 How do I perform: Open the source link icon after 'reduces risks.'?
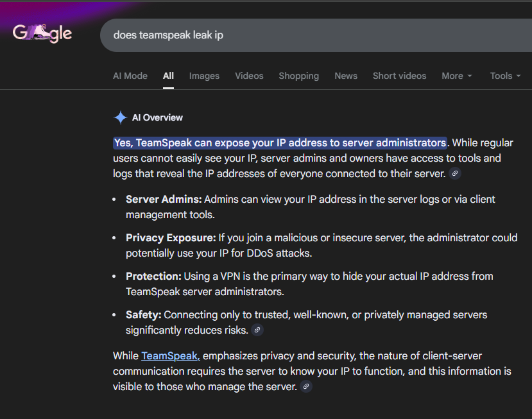point(257,330)
